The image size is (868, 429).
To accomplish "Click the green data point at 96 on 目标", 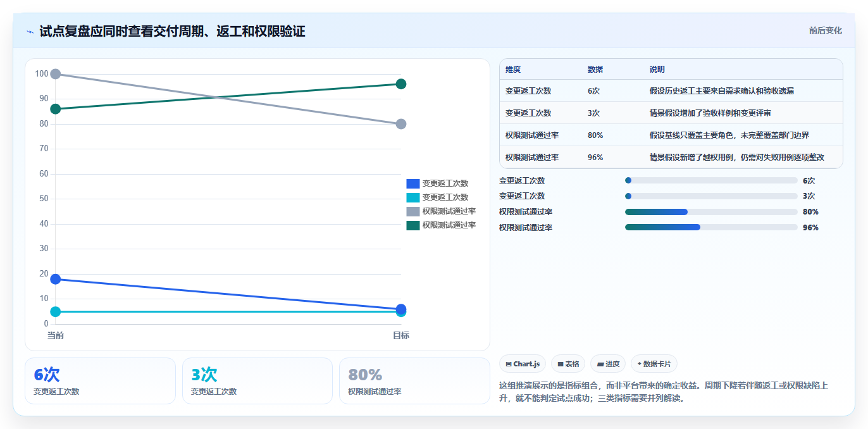I will coord(401,84).
